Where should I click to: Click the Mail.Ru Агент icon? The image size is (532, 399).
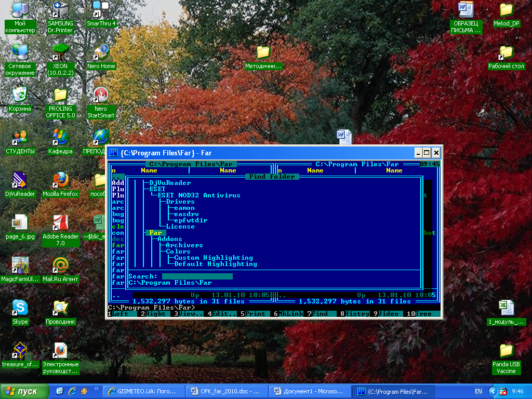point(60,270)
